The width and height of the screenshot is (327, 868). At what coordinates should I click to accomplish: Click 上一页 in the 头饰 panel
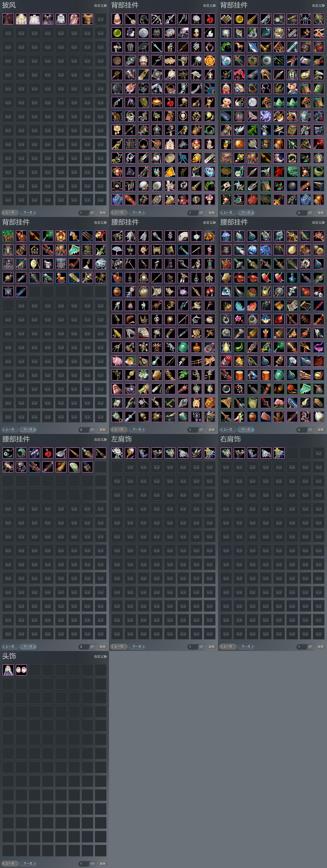tap(10, 864)
